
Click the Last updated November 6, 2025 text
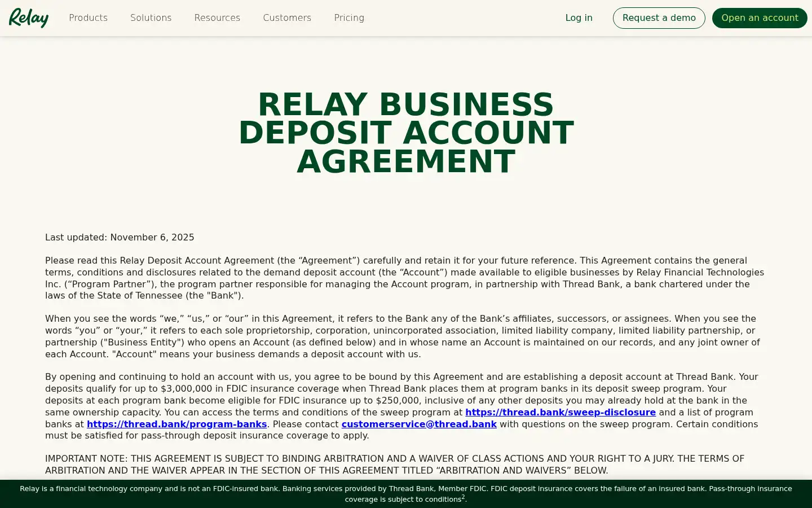[x=120, y=238]
